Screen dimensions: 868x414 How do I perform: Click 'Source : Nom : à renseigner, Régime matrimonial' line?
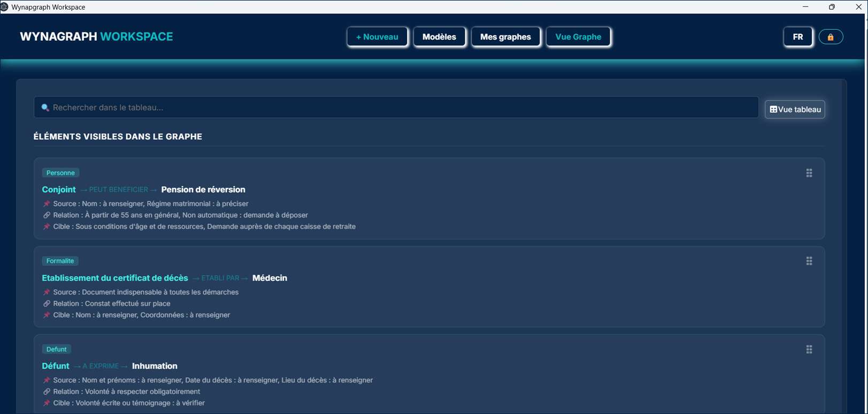(x=151, y=204)
